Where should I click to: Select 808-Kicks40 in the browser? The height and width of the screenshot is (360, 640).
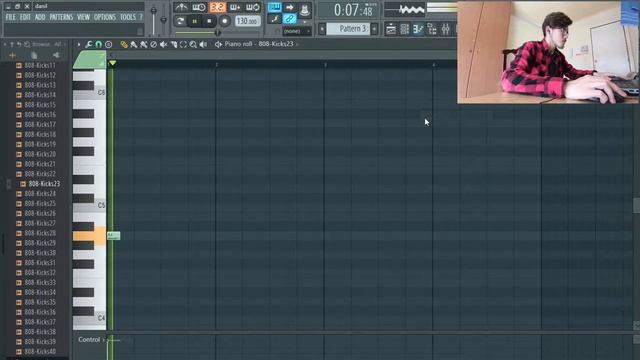(40, 351)
